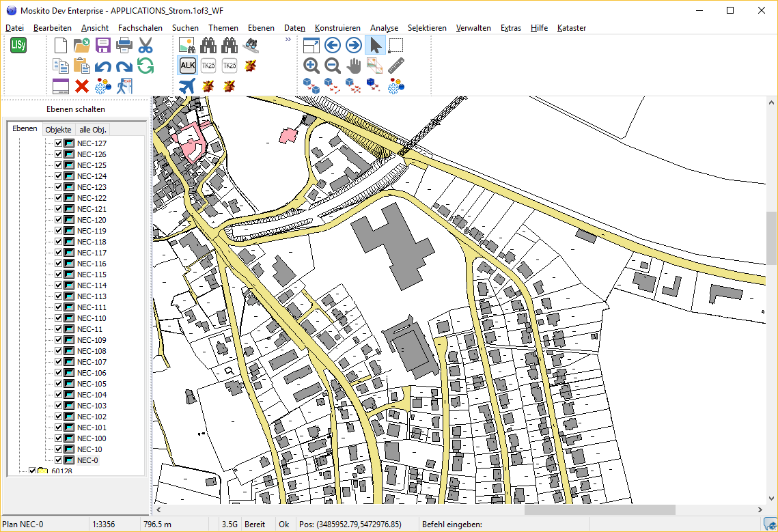778x532 pixels.
Task: Uncheck the NEC-127 layer checkbox
Action: (x=58, y=143)
